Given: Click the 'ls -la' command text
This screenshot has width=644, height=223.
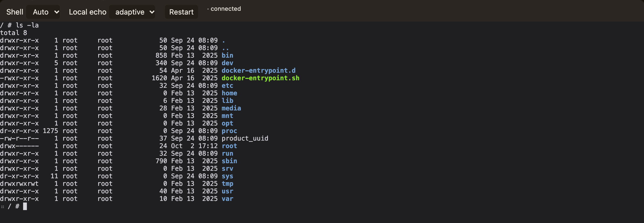Looking at the screenshot, I should 27,25.
